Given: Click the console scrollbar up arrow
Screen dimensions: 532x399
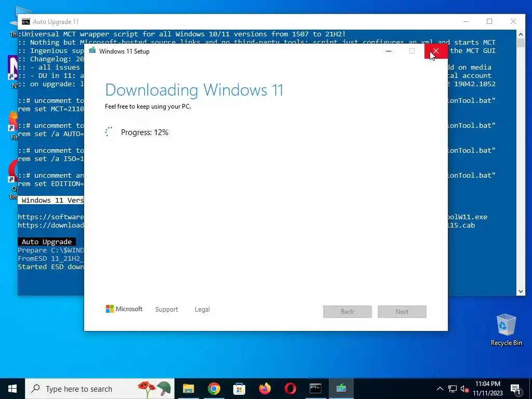Looking at the screenshot, I should 521,34.
